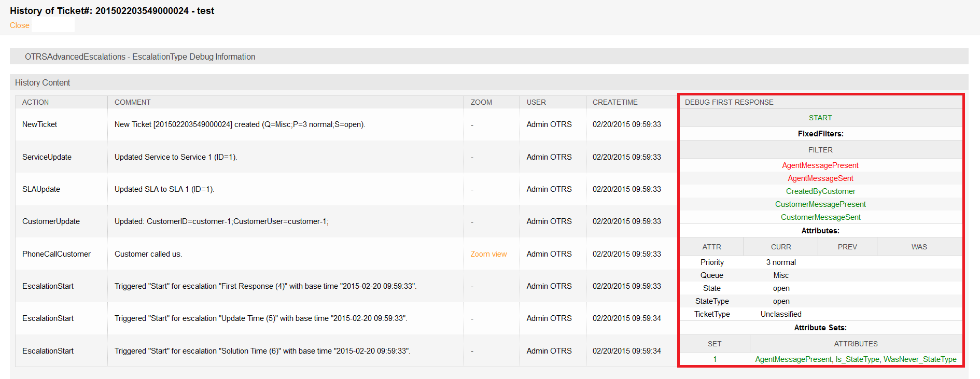Click the CreatedByCustomer filter
Screen dimensions: 980x379
(x=820, y=191)
